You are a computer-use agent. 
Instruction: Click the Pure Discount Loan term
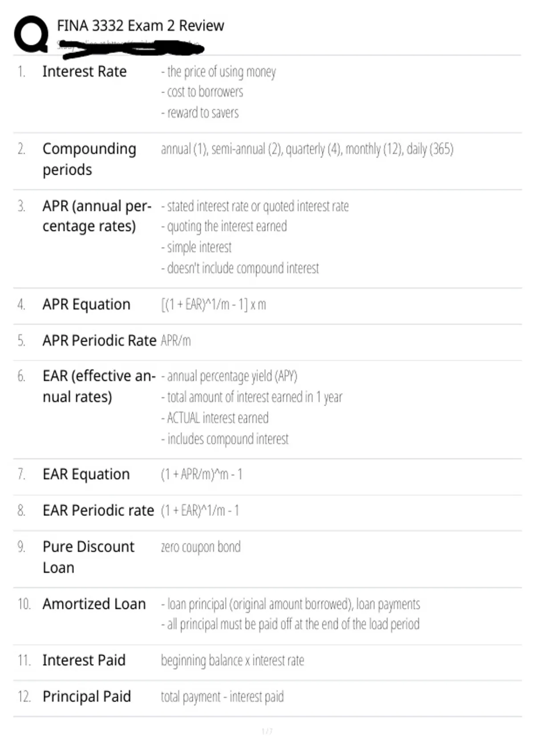[89, 557]
